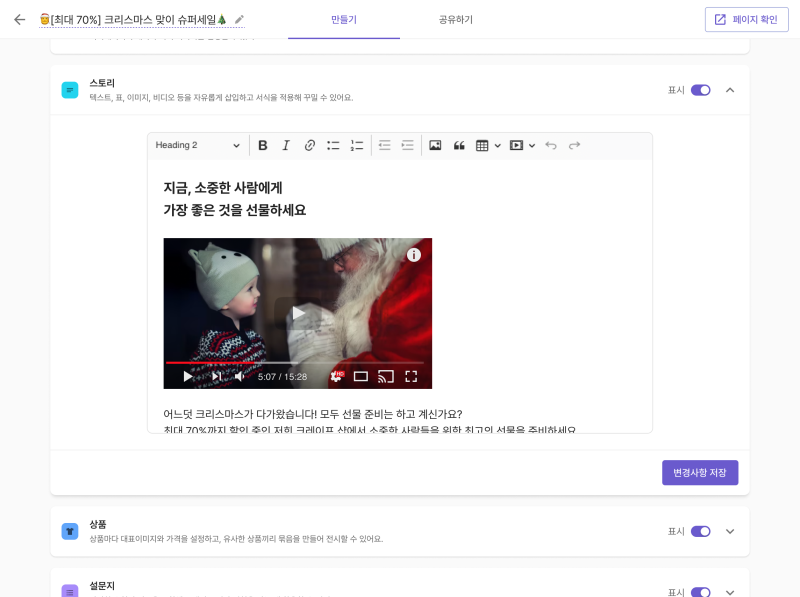Click the 상품 section shirt icon
This screenshot has height=597, width=800.
70,532
